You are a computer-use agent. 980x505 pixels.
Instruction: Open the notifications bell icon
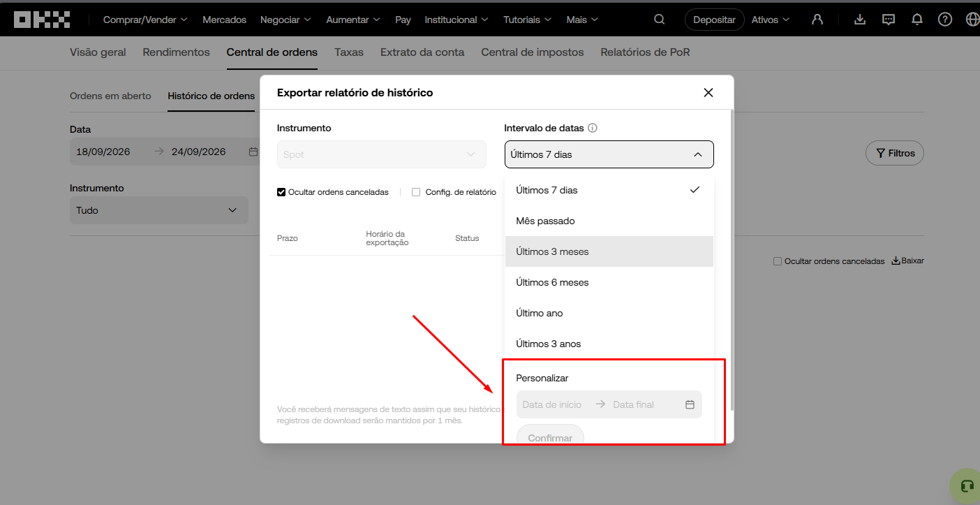coord(917,20)
